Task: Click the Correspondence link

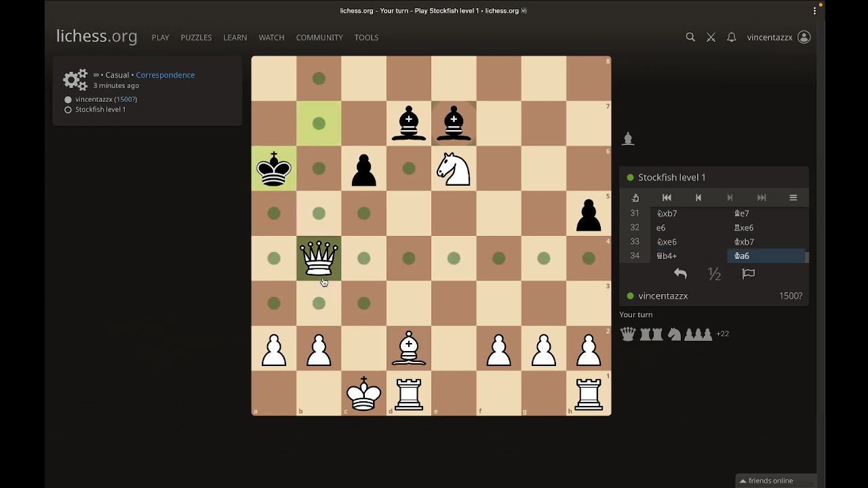Action: tap(165, 75)
